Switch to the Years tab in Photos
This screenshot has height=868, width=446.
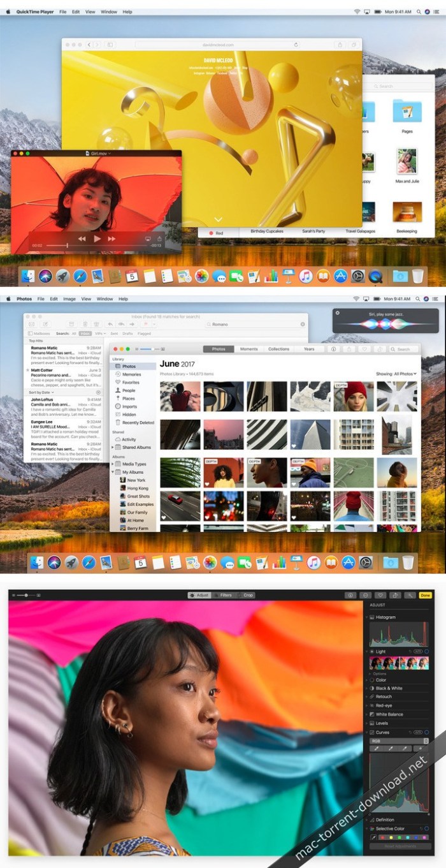(308, 349)
